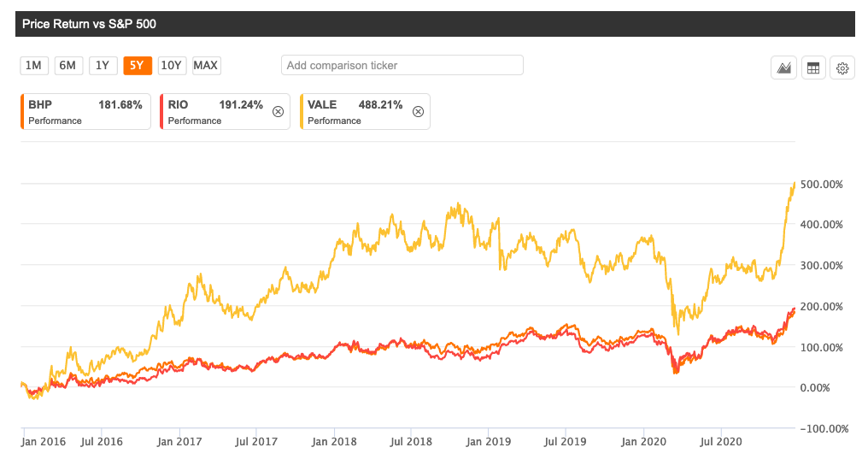Click the Jul 2020 x-axis label
The height and width of the screenshot is (465, 868).
pyautogui.click(x=721, y=442)
